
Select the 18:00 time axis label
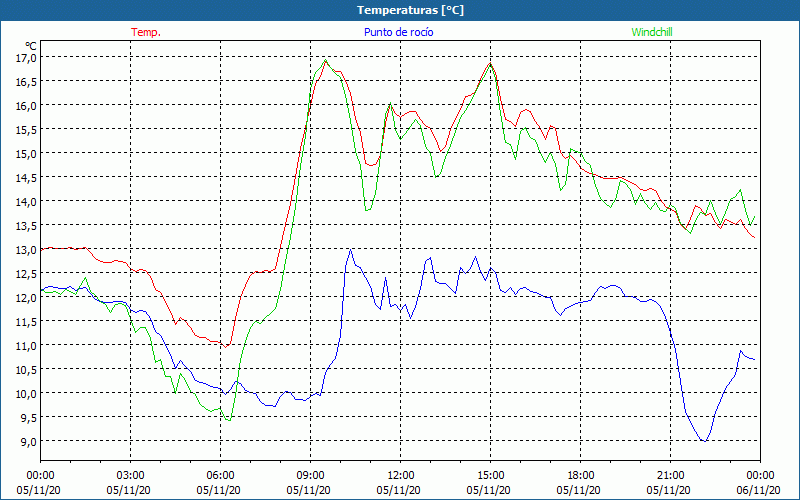(x=580, y=475)
